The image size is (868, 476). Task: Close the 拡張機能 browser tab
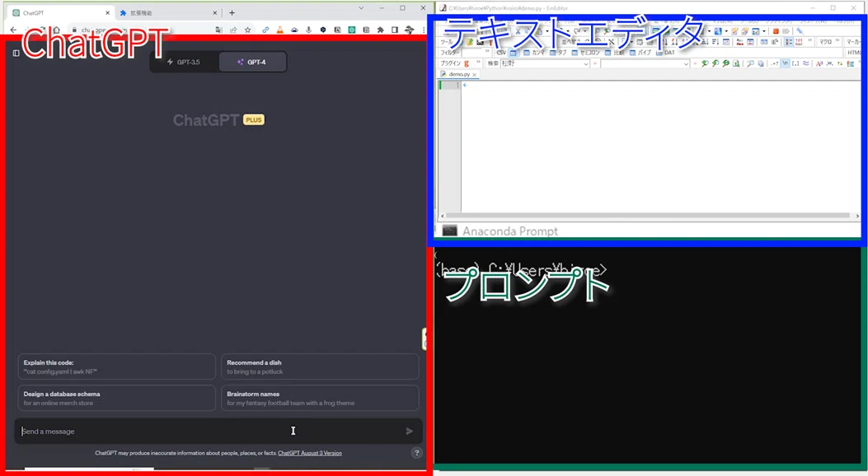click(x=215, y=12)
